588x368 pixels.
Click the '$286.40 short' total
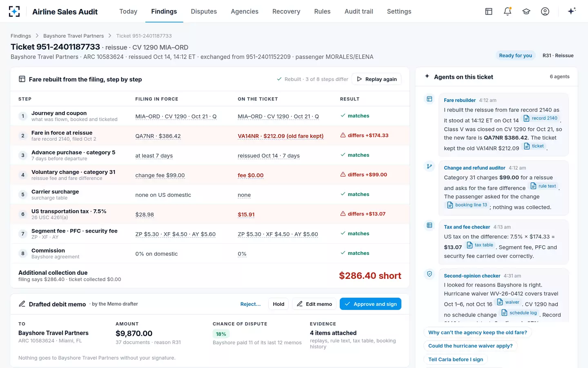coord(370,276)
